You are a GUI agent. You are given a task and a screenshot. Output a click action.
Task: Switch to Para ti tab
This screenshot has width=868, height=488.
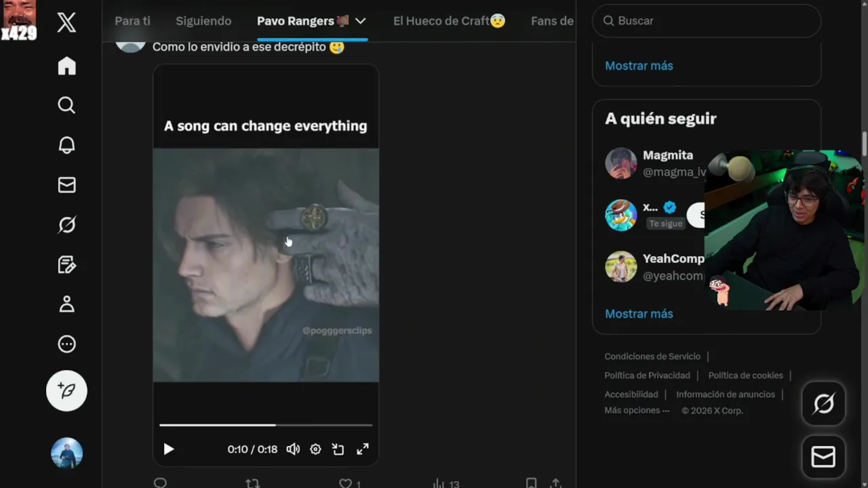click(x=132, y=21)
